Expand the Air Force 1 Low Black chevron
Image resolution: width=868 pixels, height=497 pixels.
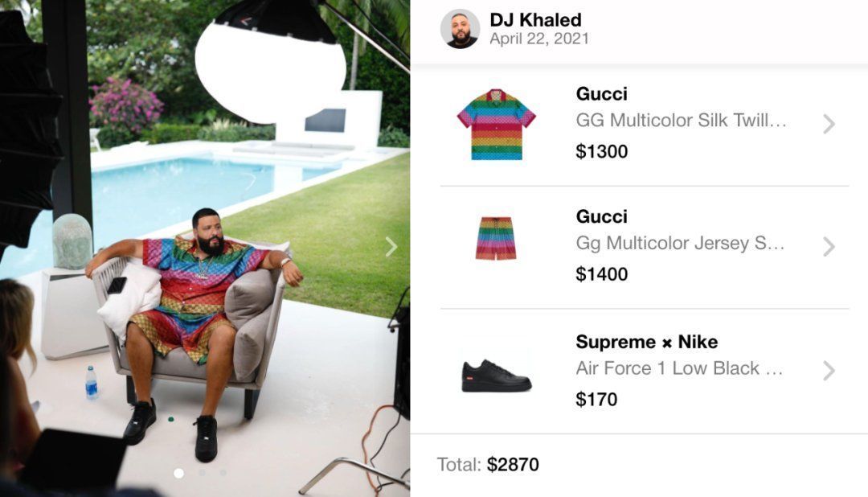pyautogui.click(x=829, y=371)
